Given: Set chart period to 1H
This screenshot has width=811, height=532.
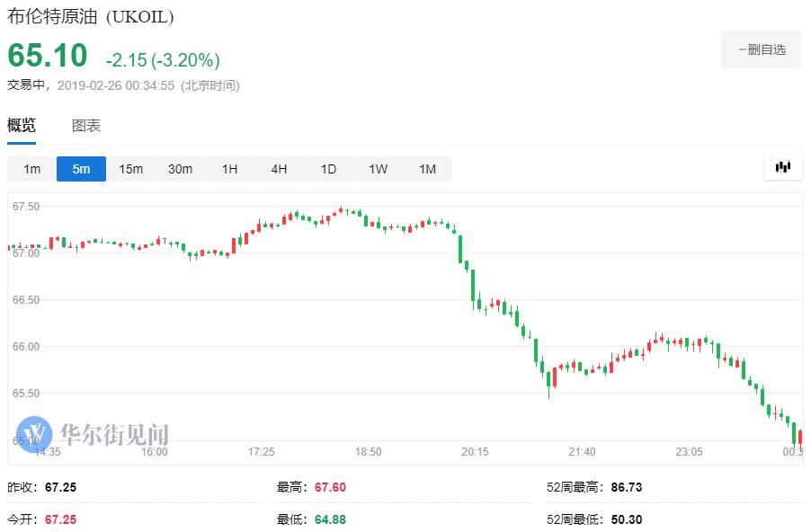Looking at the screenshot, I should (x=229, y=169).
